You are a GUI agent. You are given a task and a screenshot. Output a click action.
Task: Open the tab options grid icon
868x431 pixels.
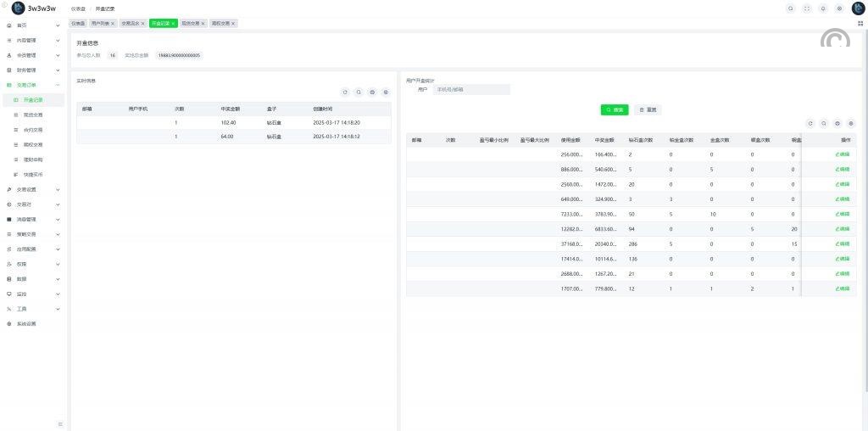coord(860,23)
